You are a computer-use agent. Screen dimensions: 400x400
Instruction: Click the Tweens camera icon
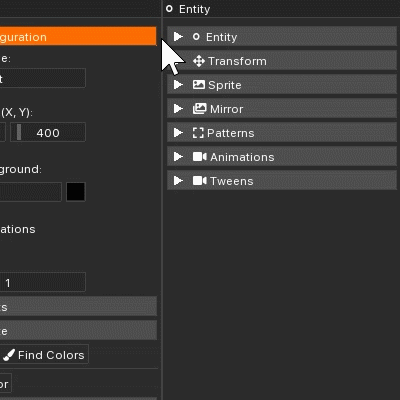(x=200, y=181)
